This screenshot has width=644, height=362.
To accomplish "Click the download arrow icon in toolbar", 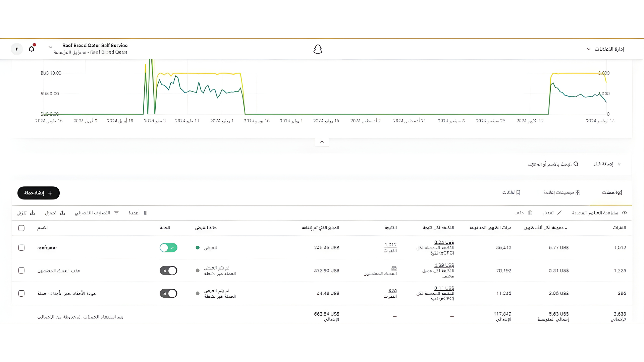I will tap(33, 213).
